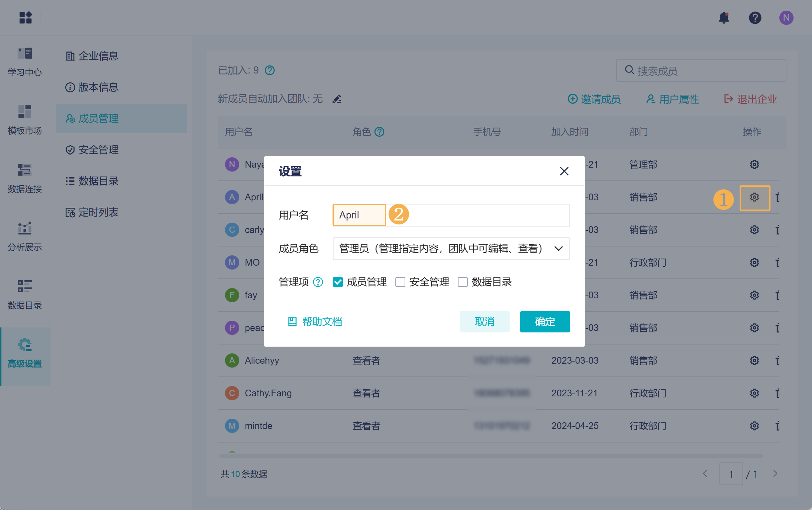Click delete icon in Alicehyy row

tap(778, 360)
